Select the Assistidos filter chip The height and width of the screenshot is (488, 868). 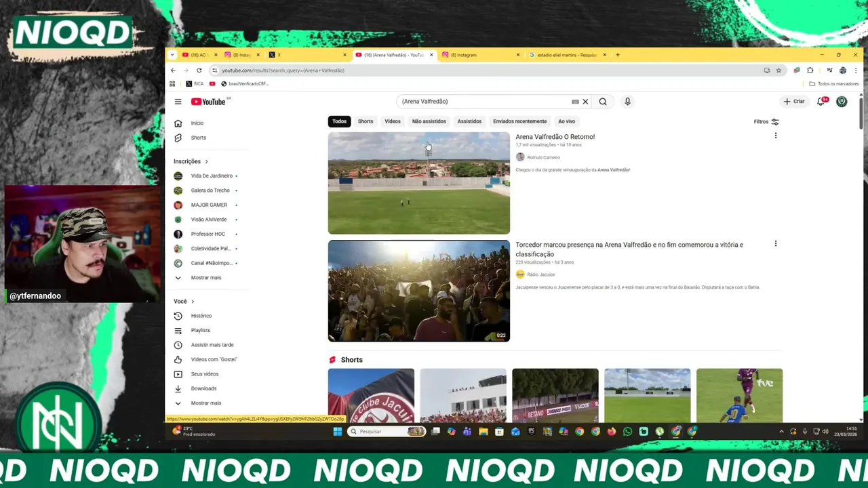[469, 121]
